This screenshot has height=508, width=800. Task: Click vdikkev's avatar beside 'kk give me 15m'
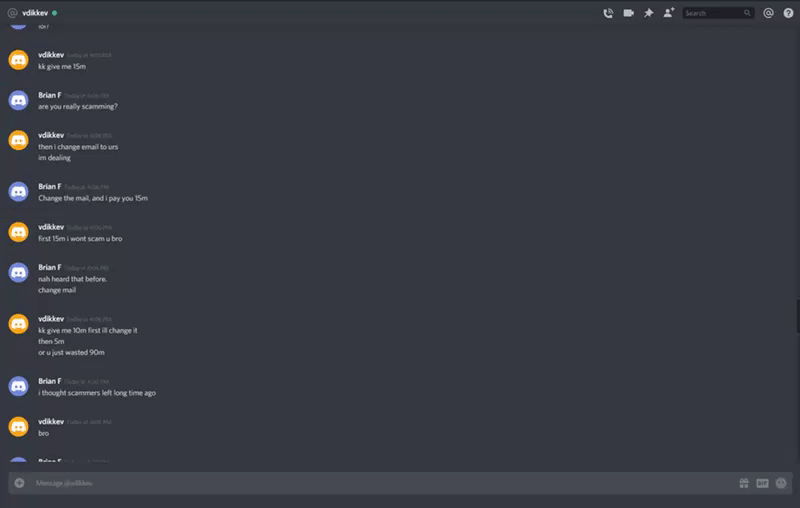click(x=18, y=60)
